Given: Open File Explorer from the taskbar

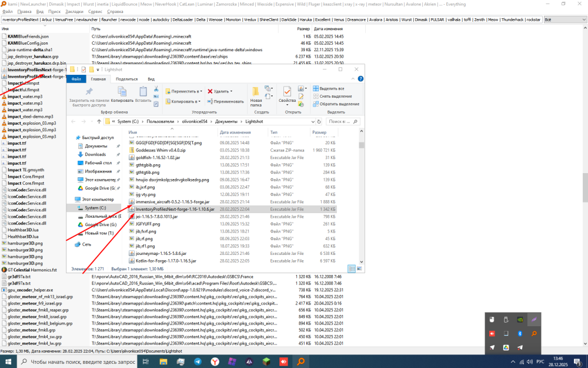Looking at the screenshot, I should pos(163,362).
